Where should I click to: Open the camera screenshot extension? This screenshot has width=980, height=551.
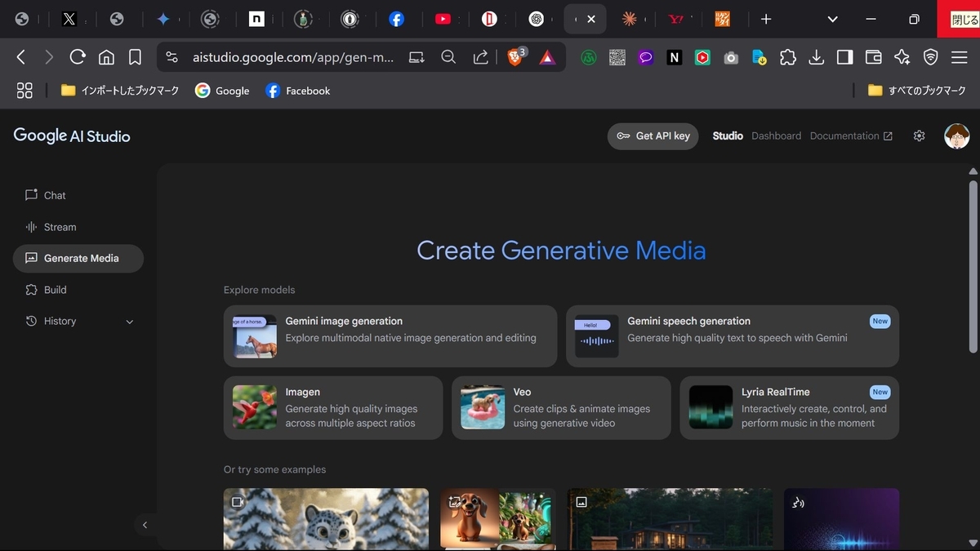[731, 57]
